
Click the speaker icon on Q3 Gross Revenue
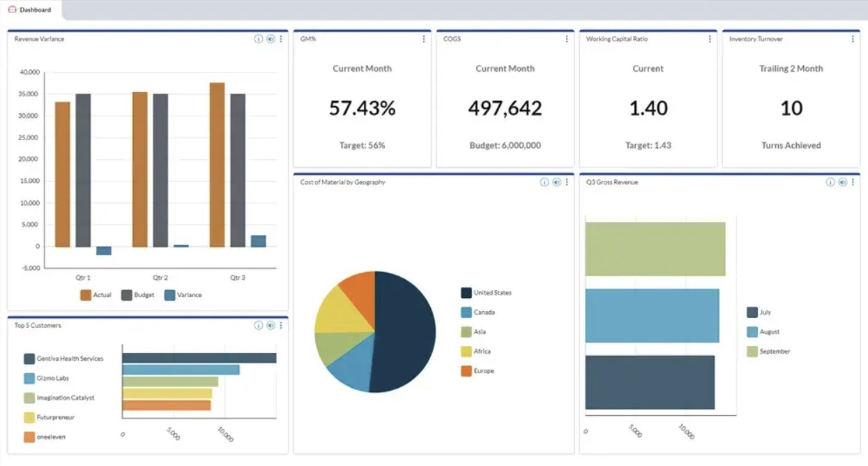pyautogui.click(x=842, y=182)
